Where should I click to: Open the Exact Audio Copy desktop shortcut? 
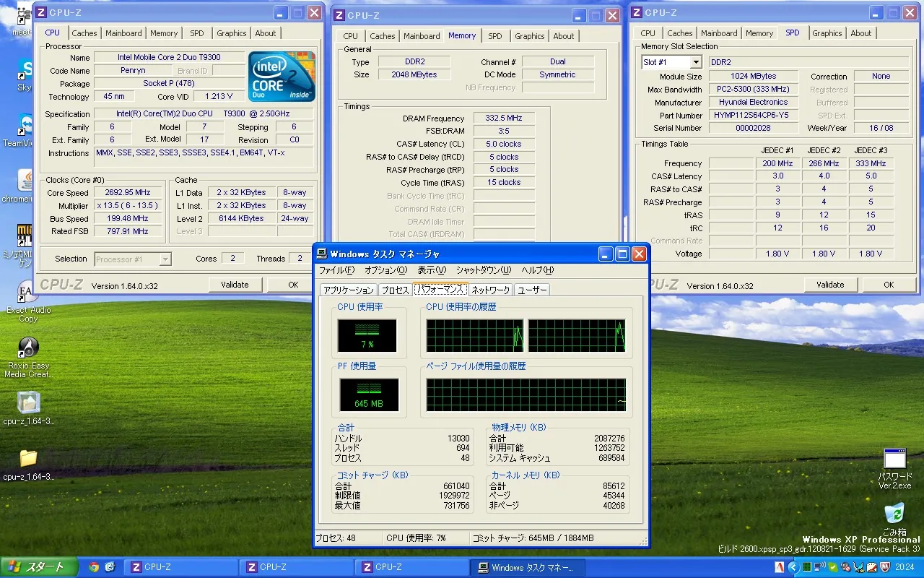(x=28, y=293)
